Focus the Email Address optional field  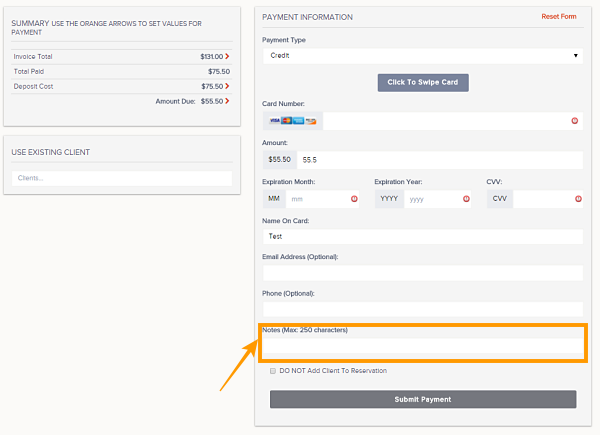click(x=423, y=273)
